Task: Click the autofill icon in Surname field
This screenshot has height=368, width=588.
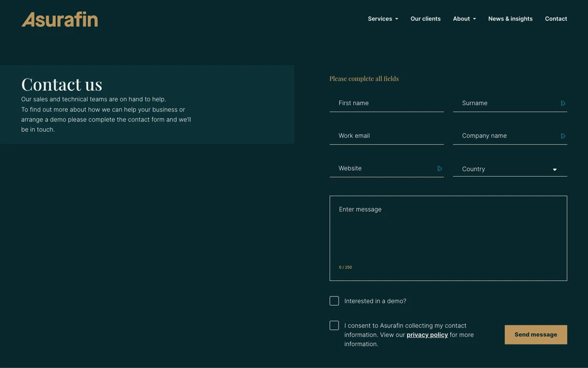Action: click(x=563, y=103)
